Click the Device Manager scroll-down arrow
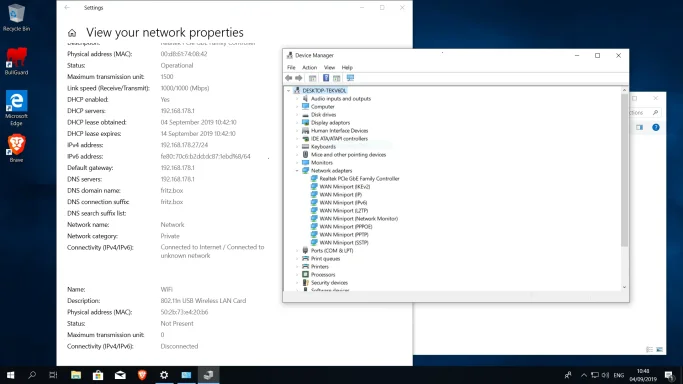The height and width of the screenshot is (384, 683). [x=624, y=287]
